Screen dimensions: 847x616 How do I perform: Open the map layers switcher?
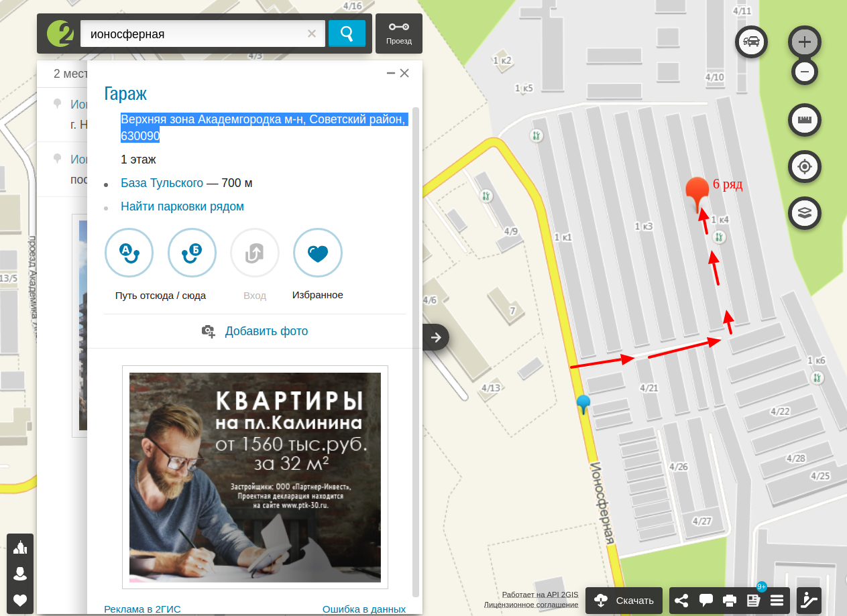tap(805, 213)
